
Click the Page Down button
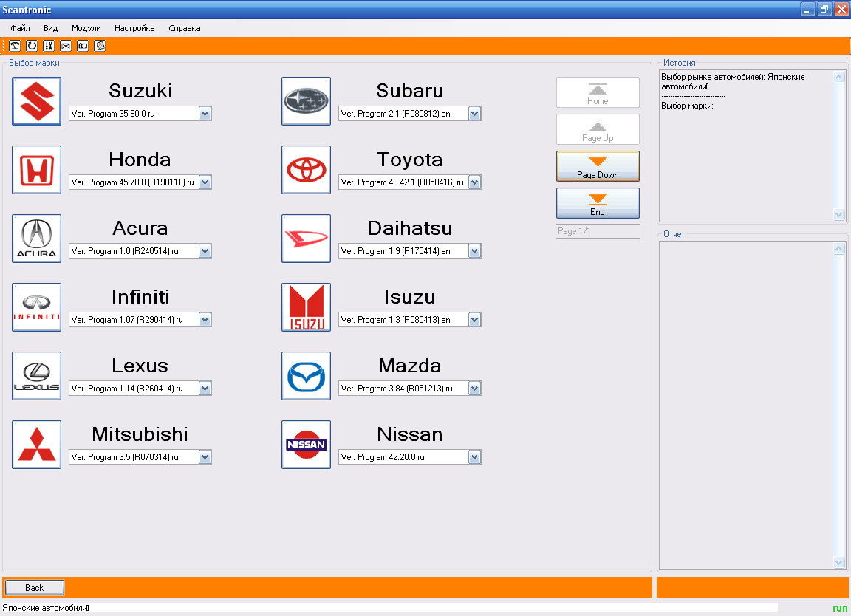[598, 166]
